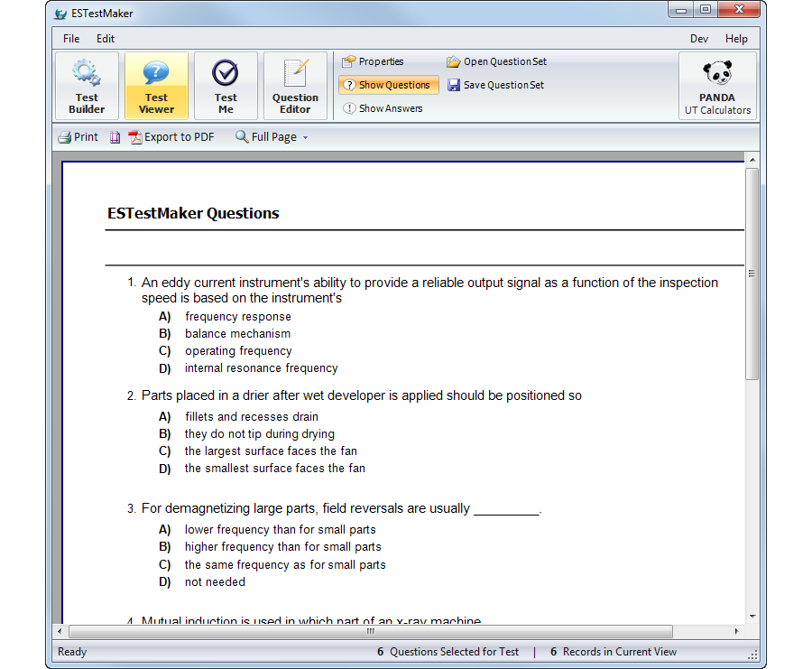The image size is (812, 669).
Task: Click Open Question Set
Action: [x=496, y=61]
